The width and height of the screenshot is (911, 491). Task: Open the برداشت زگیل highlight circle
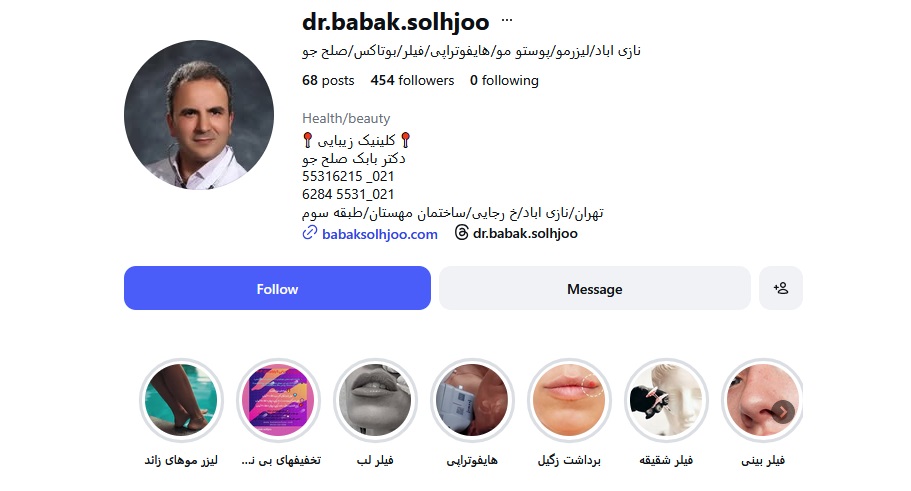(569, 400)
